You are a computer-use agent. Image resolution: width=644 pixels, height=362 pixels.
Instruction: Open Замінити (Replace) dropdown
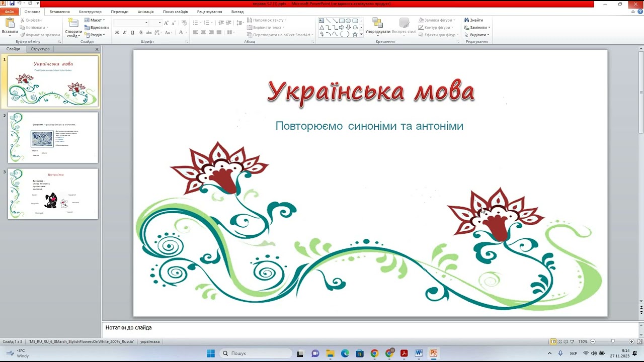click(x=477, y=28)
